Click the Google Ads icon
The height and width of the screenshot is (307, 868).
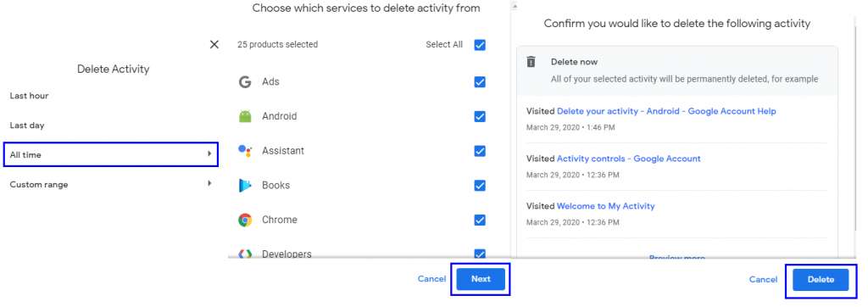pyautogui.click(x=245, y=82)
